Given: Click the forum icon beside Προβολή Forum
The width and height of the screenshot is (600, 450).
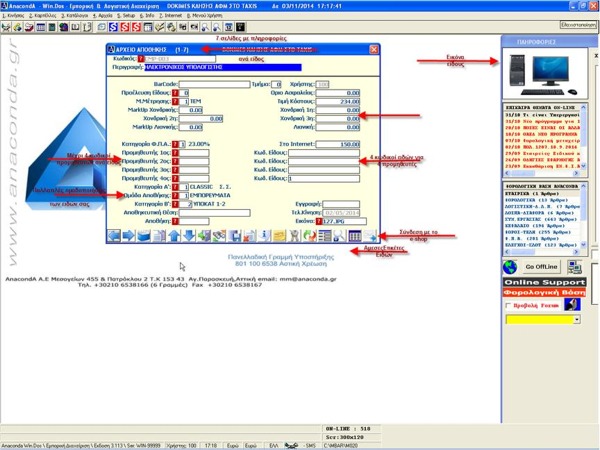Looking at the screenshot, I should point(572,305).
